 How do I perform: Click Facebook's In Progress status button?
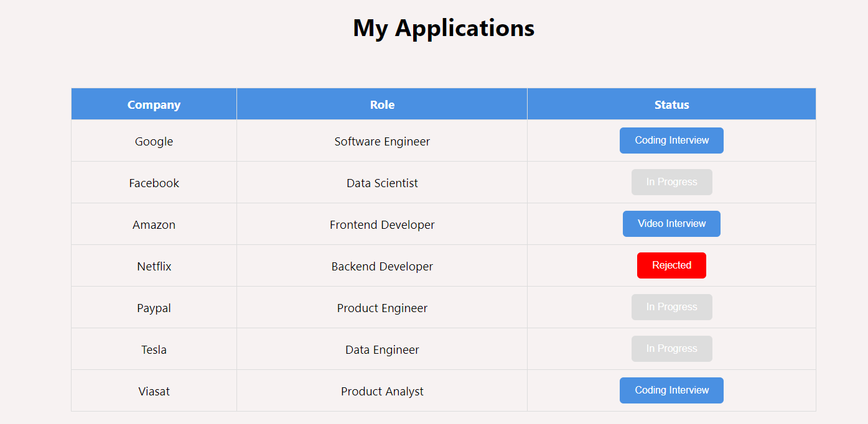click(671, 182)
